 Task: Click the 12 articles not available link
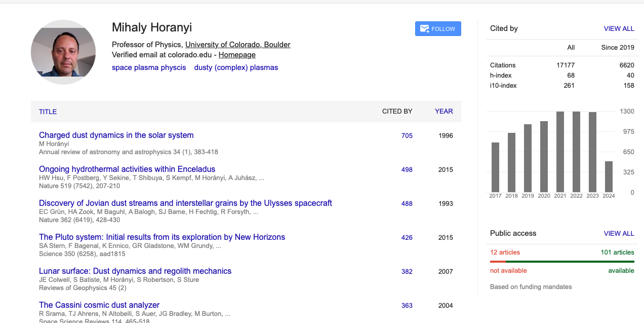pyautogui.click(x=505, y=253)
